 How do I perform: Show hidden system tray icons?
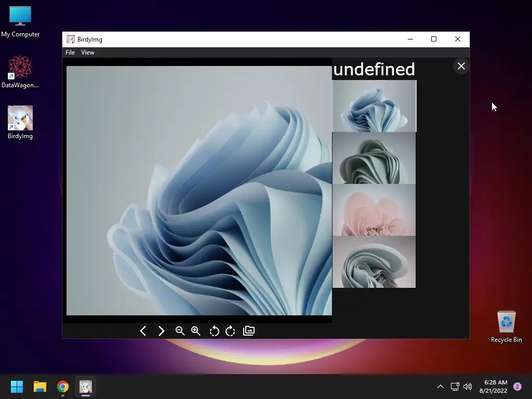(x=441, y=387)
